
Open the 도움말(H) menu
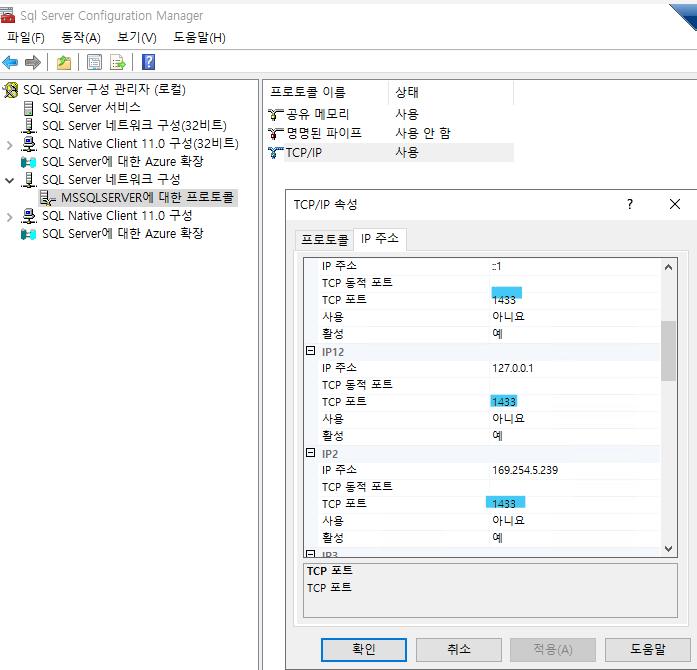[200, 37]
